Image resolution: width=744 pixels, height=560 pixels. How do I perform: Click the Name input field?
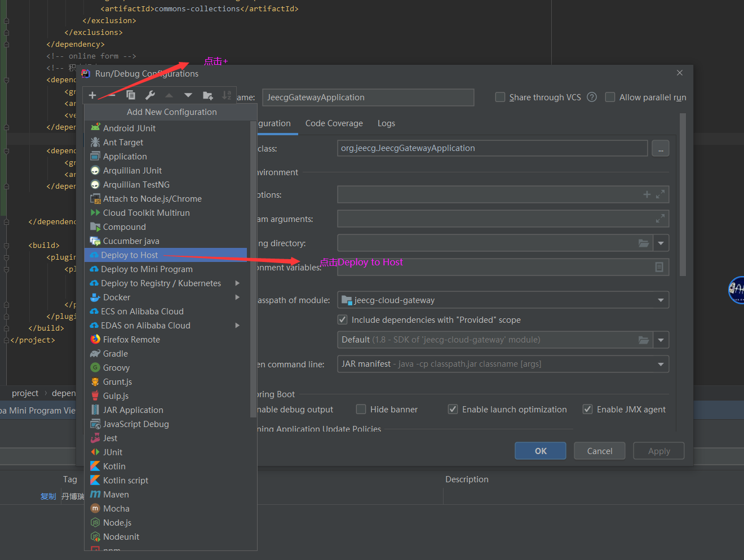click(x=368, y=97)
